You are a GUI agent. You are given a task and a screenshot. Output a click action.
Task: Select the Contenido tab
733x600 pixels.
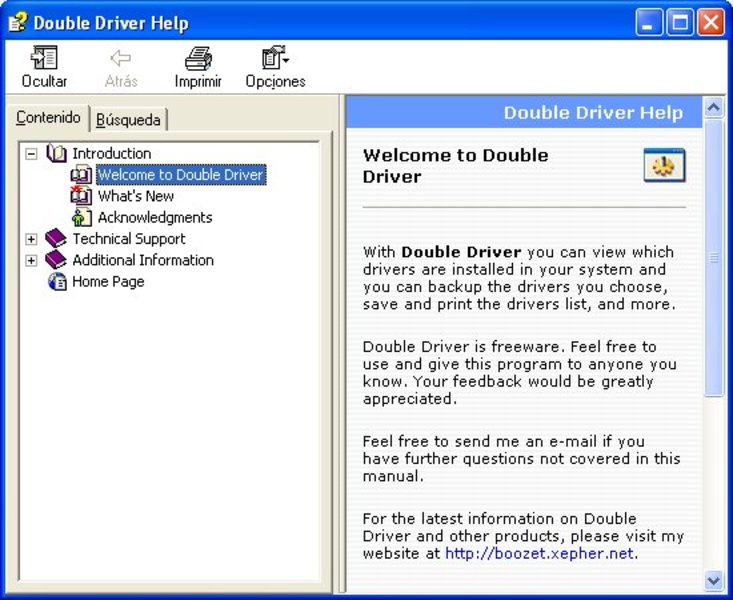tap(48, 118)
